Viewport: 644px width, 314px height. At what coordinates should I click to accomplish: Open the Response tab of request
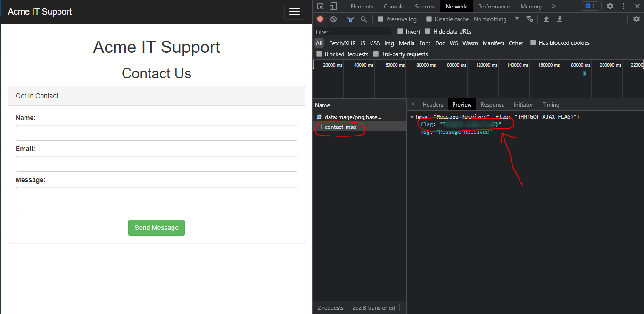tap(492, 104)
